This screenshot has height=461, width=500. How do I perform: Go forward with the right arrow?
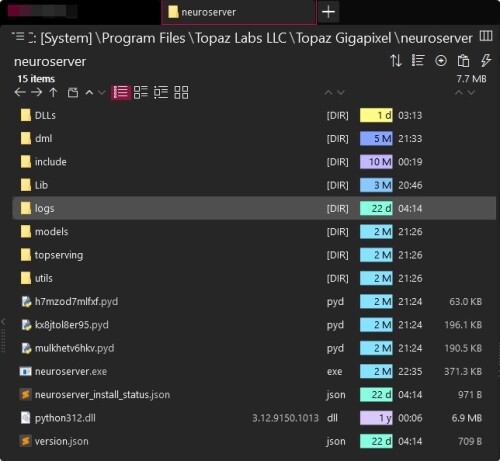pyautogui.click(x=36, y=92)
